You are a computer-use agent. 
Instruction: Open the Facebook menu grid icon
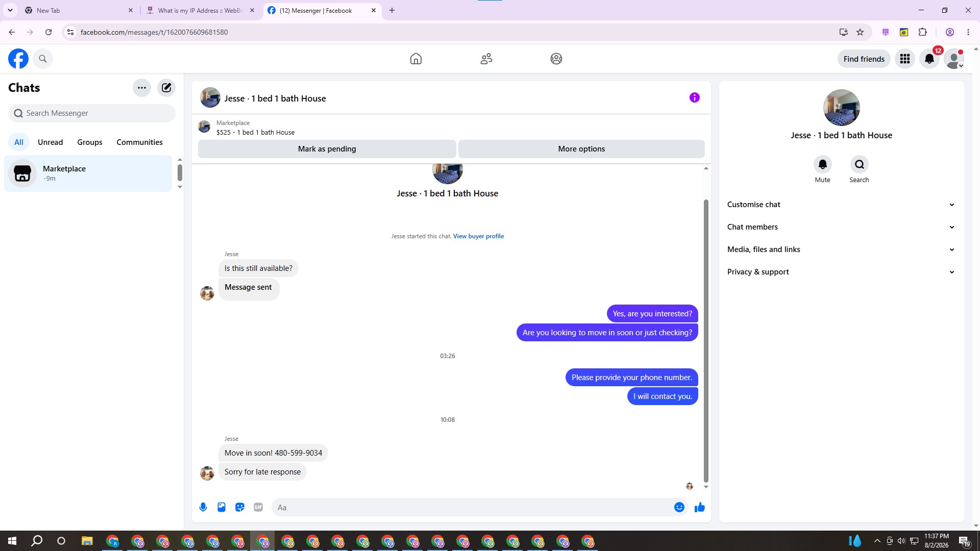(x=905, y=59)
